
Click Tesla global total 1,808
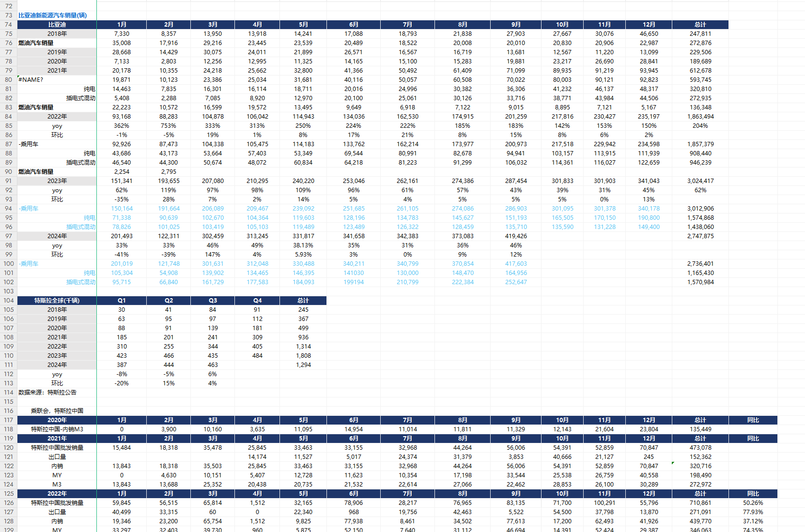click(303, 356)
